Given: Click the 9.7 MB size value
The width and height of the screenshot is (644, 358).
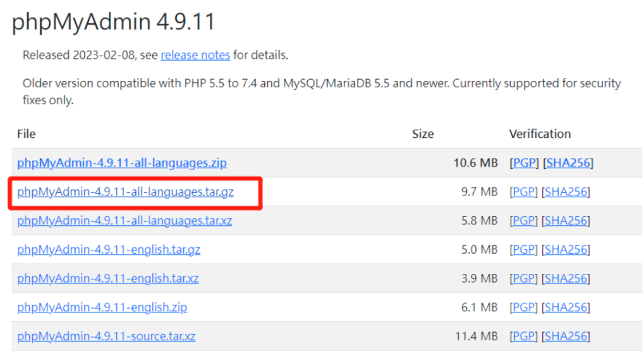Looking at the screenshot, I should [479, 192].
